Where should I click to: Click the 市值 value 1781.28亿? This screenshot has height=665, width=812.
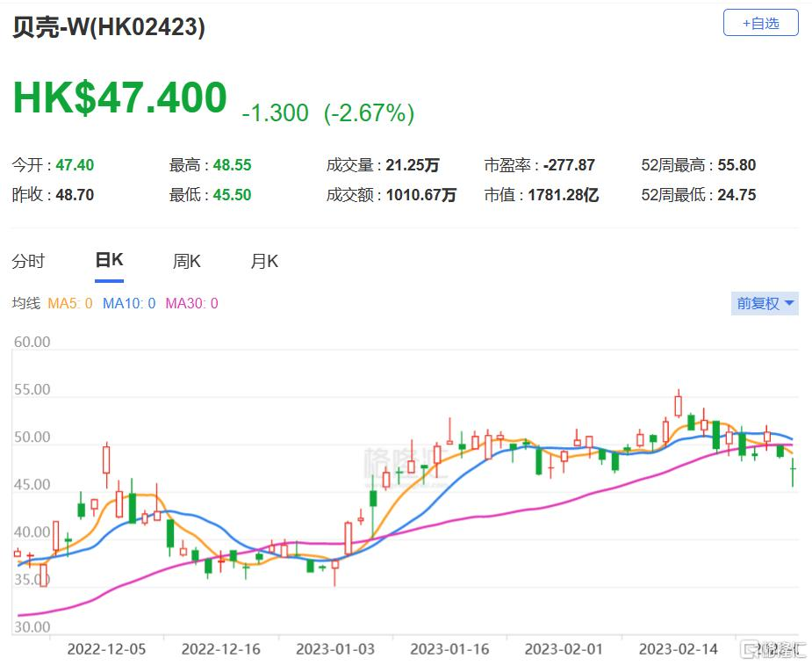[x=561, y=195]
